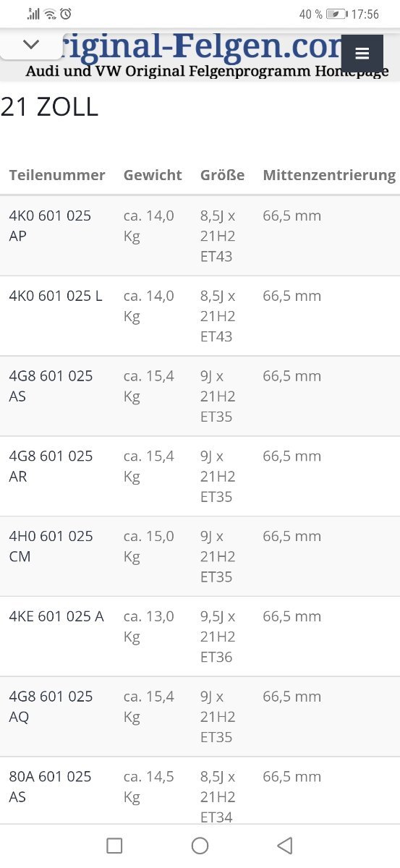Image resolution: width=400 pixels, height=868 pixels.
Task: Tap the Wi-Fi status icon
Action: pos(50,14)
